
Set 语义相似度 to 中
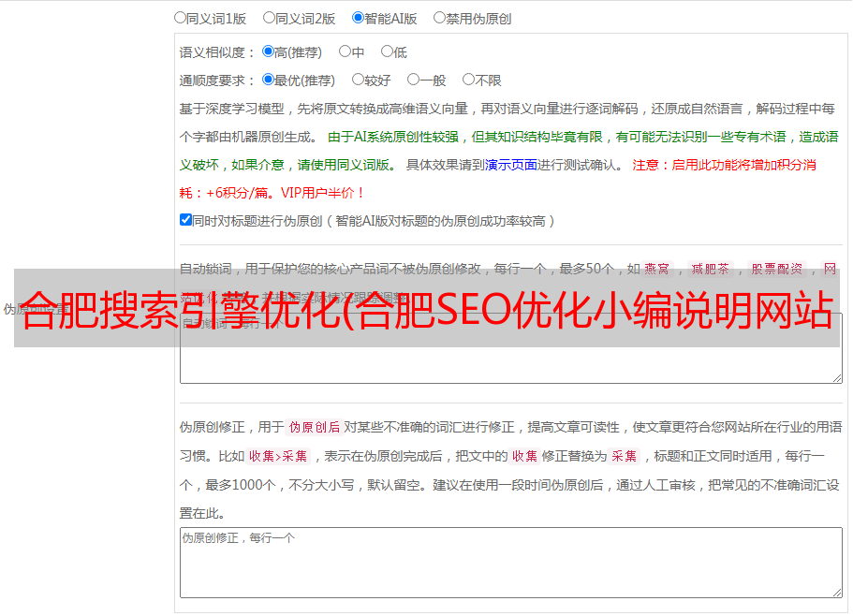(345, 51)
